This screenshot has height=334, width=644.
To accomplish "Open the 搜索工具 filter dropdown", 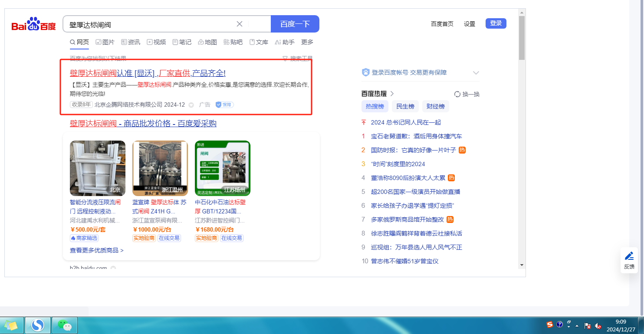I will tap(297, 59).
